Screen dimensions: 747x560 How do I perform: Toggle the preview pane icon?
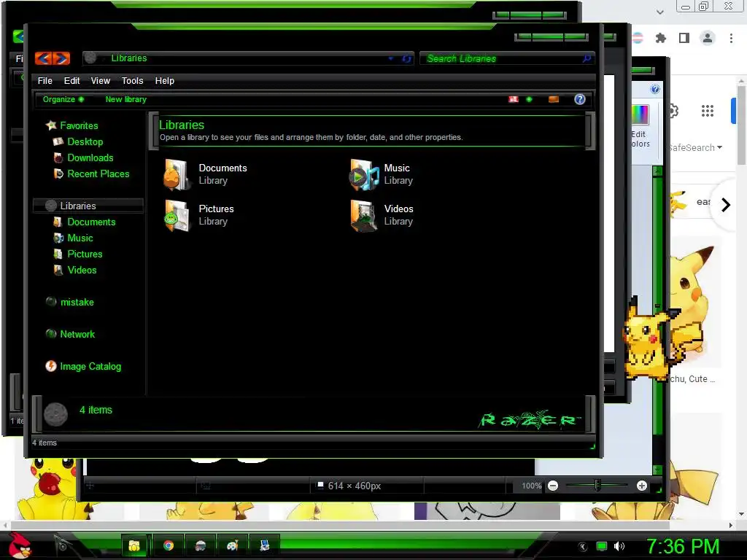click(x=554, y=99)
